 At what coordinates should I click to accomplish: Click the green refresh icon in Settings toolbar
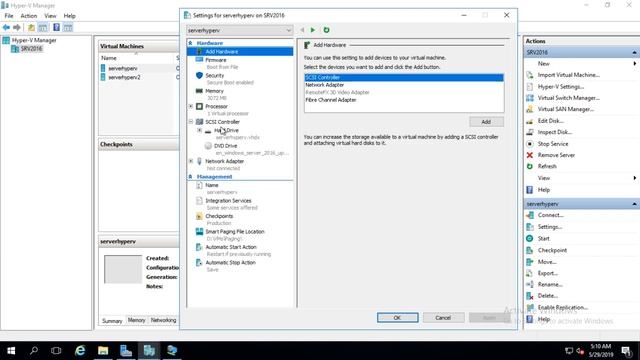pos(326,30)
